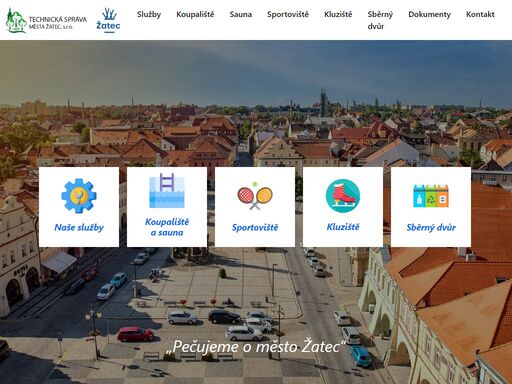Follow the Sběrný dvůr card text link
This screenshot has width=512, height=384.
coord(431,227)
